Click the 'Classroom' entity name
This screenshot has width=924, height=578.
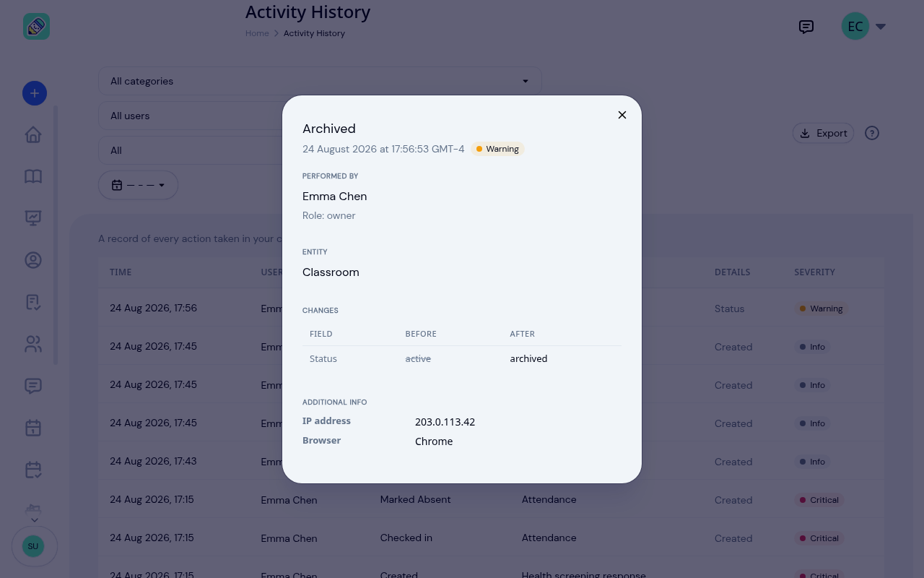[331, 272]
